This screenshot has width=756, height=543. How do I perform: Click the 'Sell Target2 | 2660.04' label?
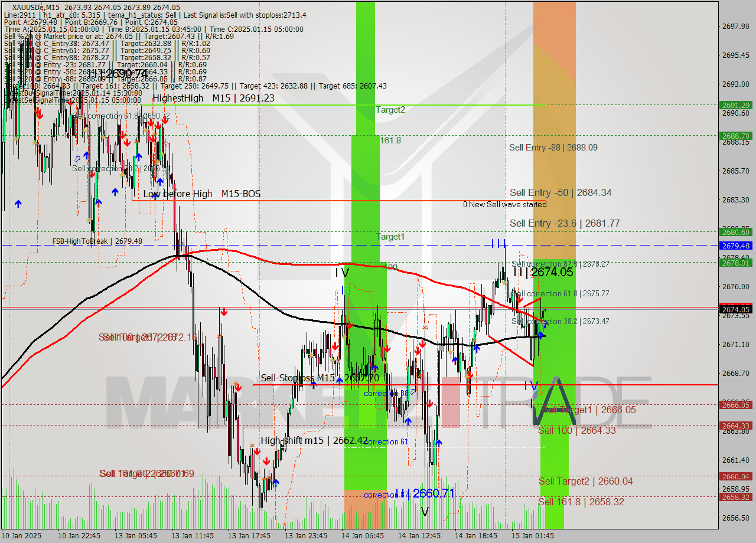click(x=586, y=482)
